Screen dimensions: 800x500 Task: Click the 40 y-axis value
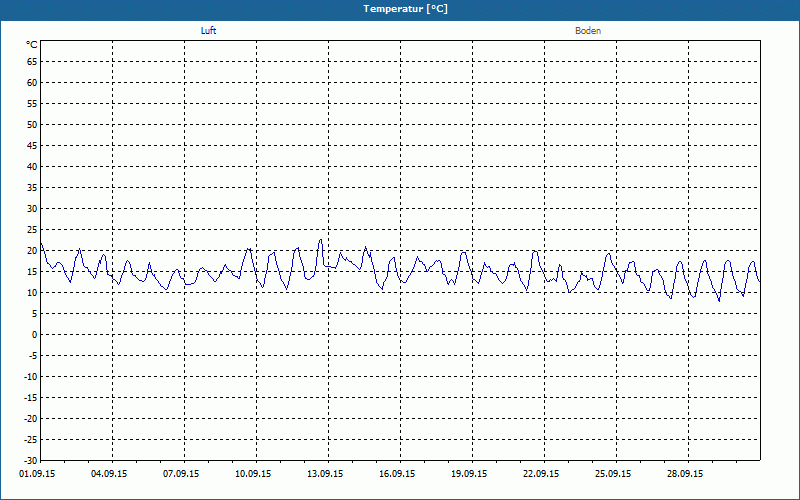32,167
